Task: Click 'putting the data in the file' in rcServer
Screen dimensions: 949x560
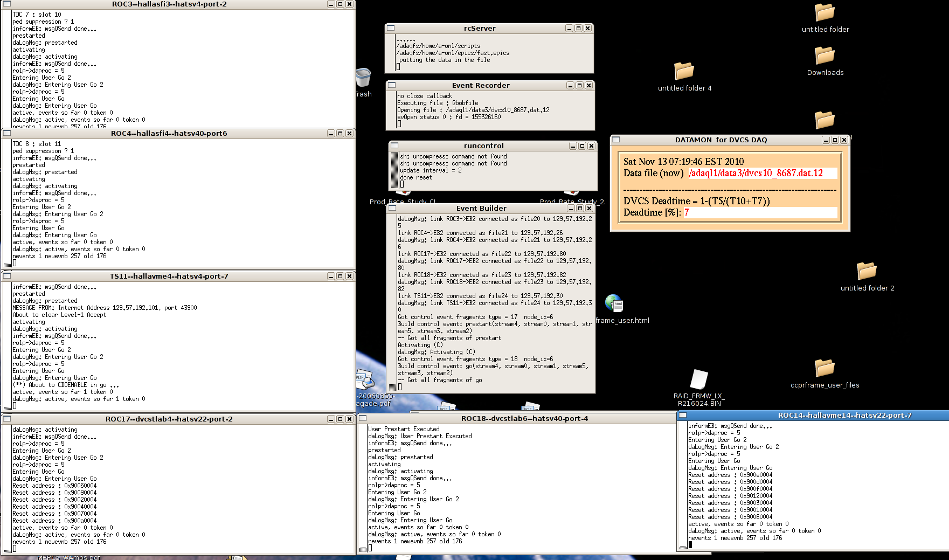Action: 445,60
